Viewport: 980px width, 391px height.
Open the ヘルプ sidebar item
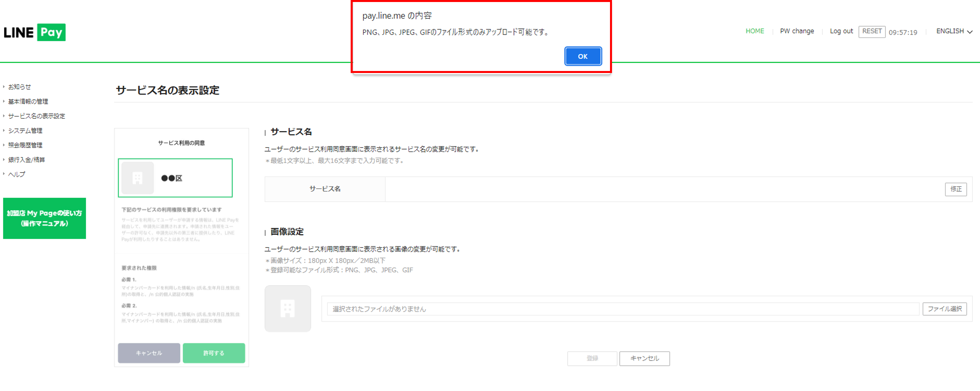point(17,174)
